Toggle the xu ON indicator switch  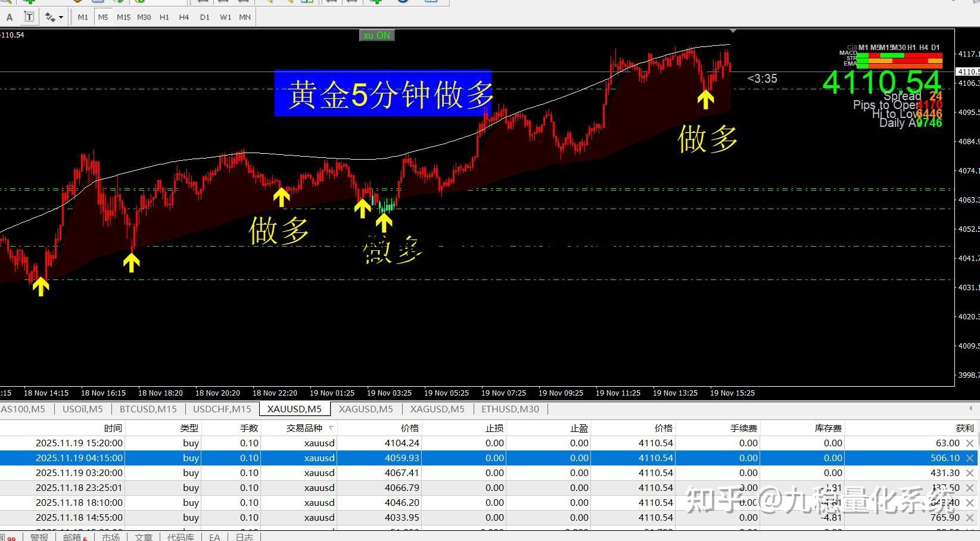coord(377,35)
